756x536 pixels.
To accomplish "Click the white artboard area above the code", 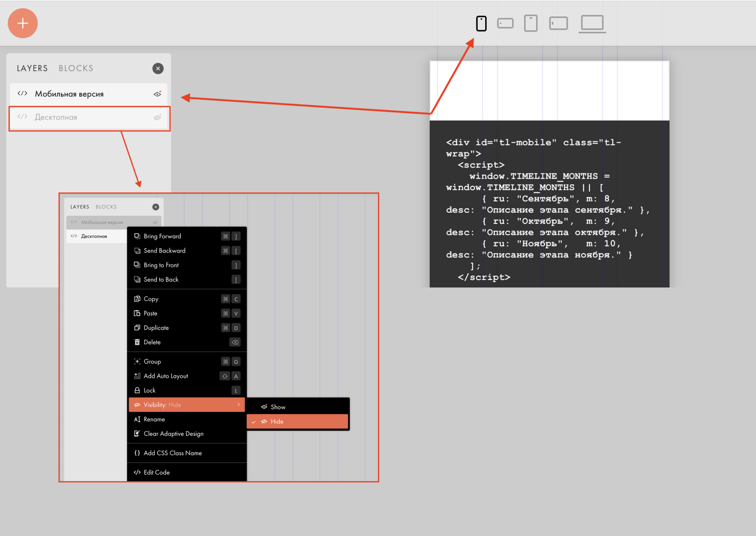I will click(549, 90).
